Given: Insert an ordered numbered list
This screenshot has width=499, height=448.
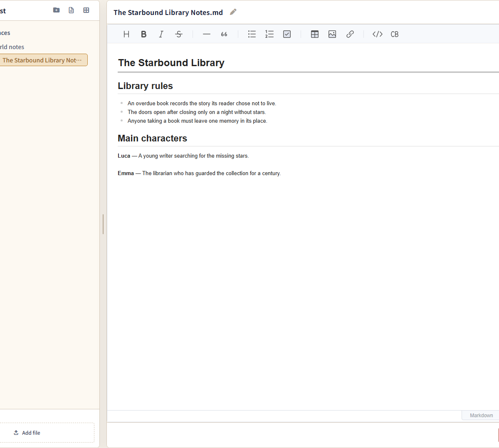Looking at the screenshot, I should (x=269, y=34).
